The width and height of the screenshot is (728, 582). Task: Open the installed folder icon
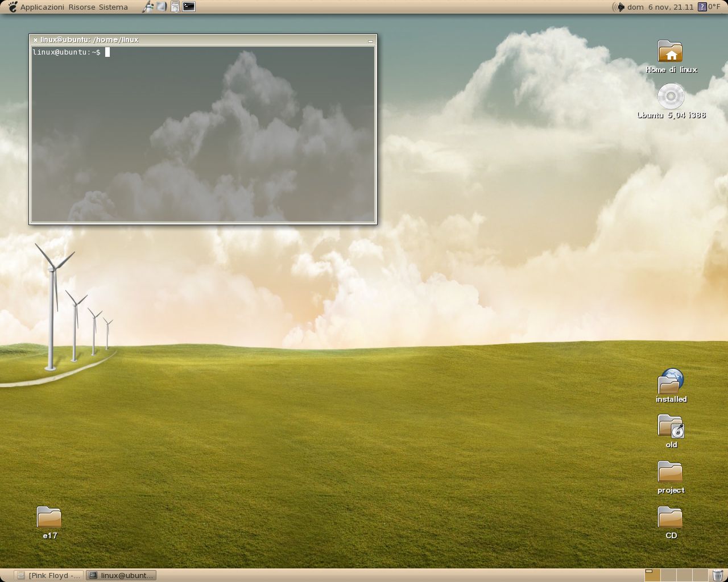(671, 386)
